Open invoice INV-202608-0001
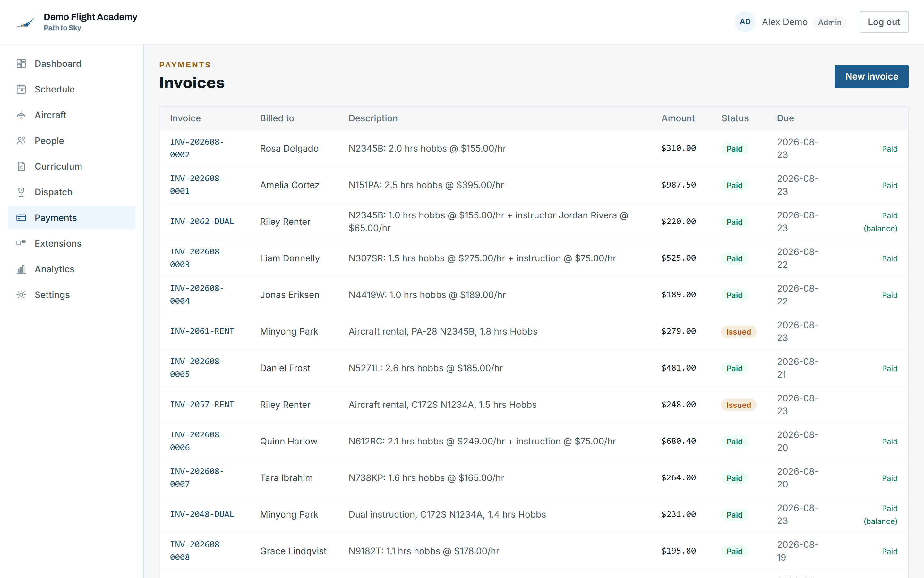The image size is (924, 578). [x=197, y=185]
